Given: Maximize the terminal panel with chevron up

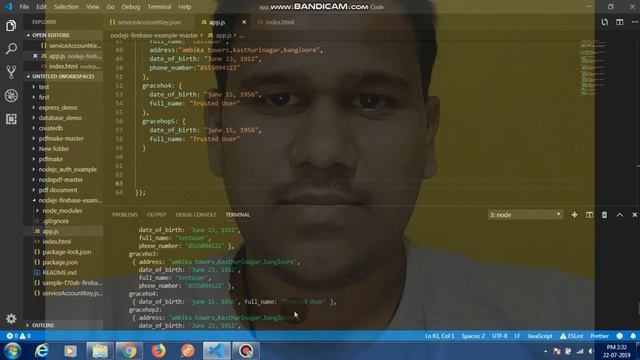Looking at the screenshot, I should [620, 215].
